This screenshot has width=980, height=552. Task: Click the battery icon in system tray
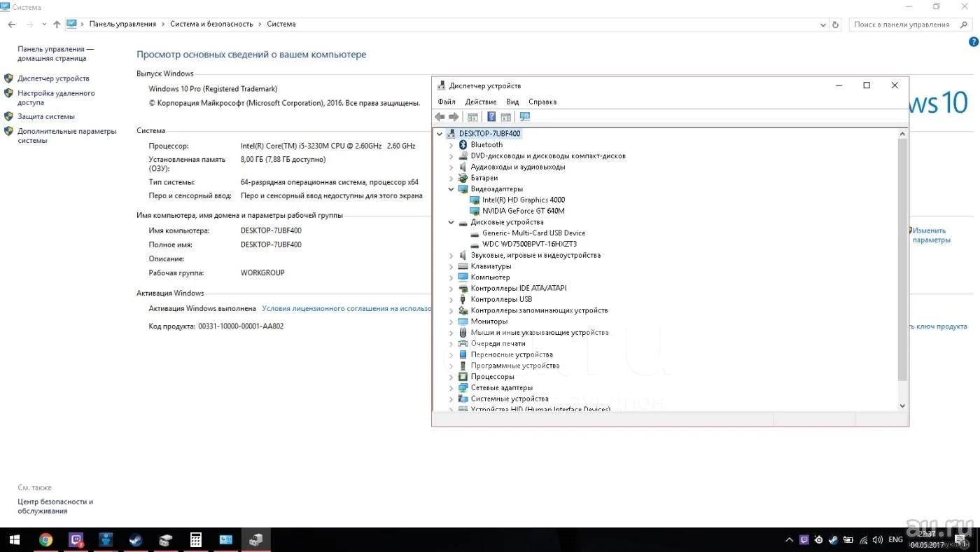click(x=848, y=540)
